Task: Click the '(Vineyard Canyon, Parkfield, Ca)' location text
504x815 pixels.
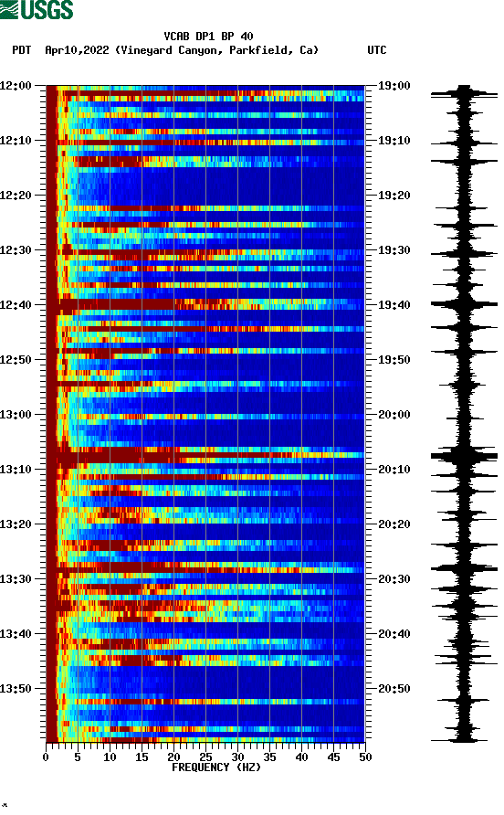Action: (216, 50)
